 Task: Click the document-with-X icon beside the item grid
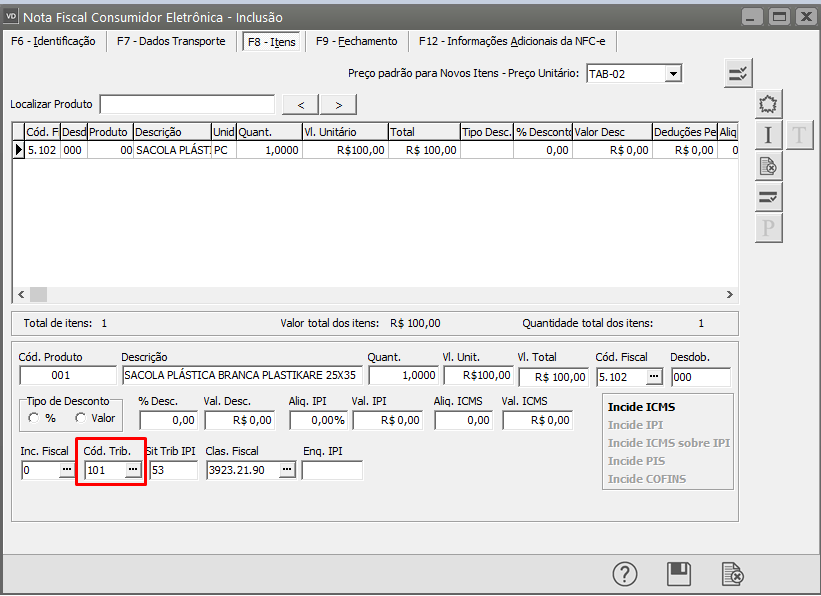[x=768, y=166]
